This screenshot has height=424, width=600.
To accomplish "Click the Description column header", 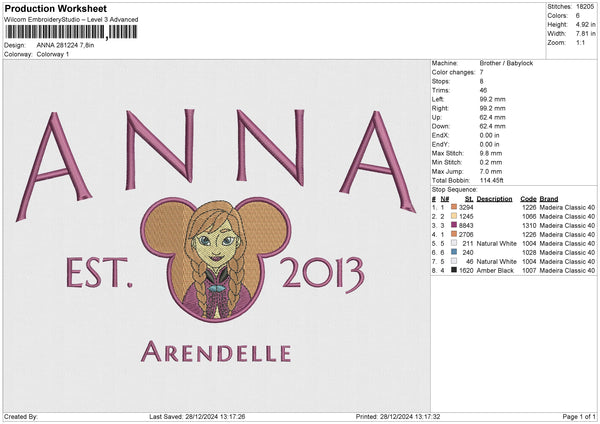I will pos(494,199).
